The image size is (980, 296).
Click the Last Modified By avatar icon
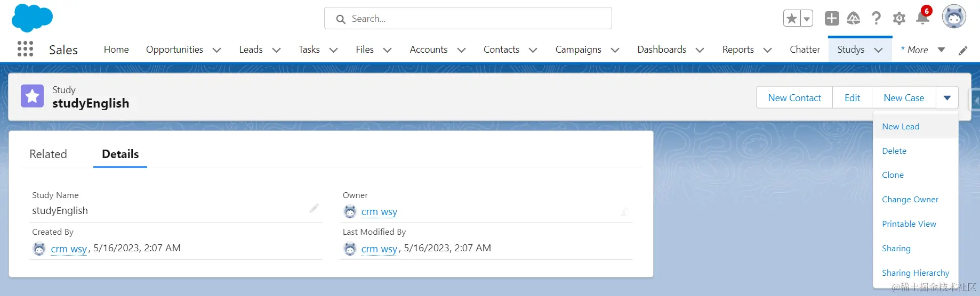[350, 249]
